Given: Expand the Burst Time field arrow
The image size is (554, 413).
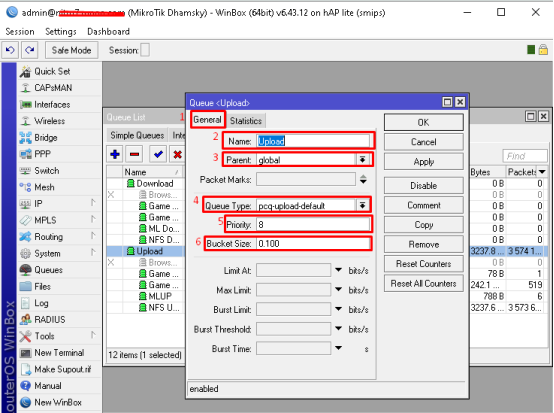Looking at the screenshot, I should coord(338,348).
